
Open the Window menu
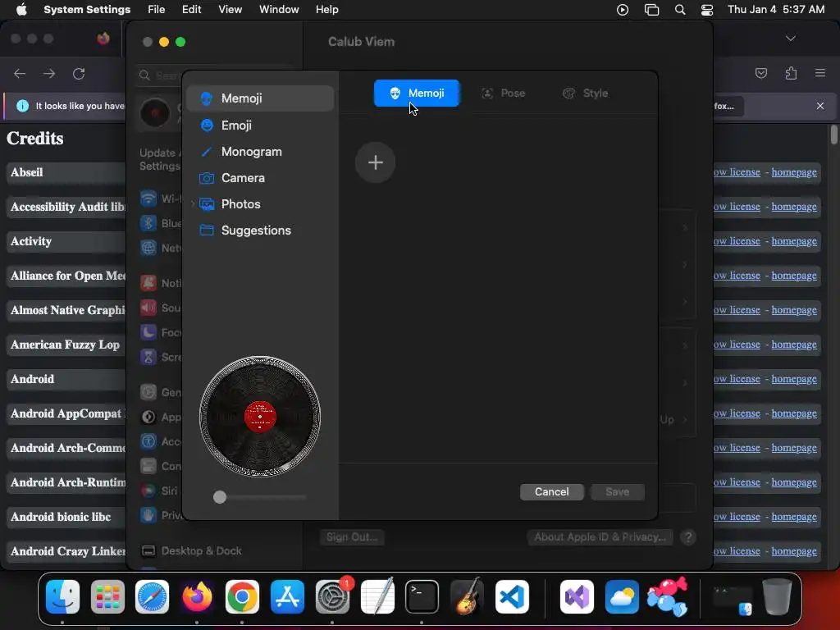279,9
